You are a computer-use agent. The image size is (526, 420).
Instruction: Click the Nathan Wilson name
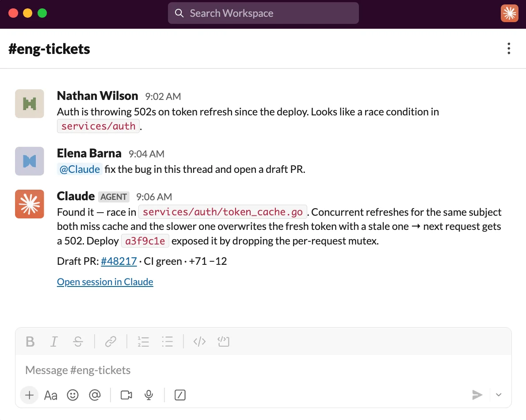[x=98, y=96]
